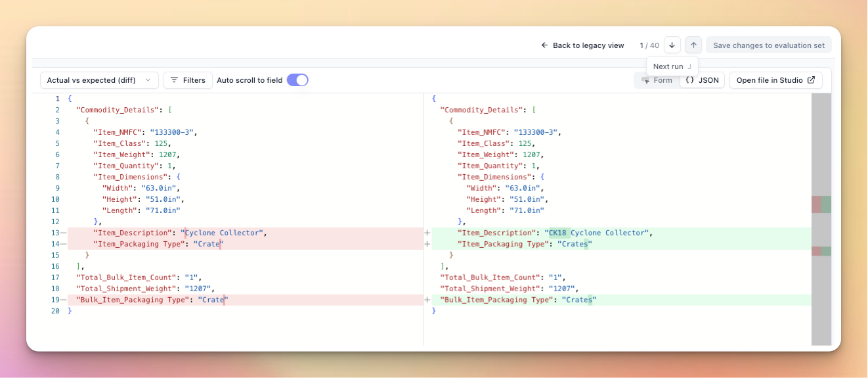Click minus marker at line 19
Screen dimensions: 868x378
(x=64, y=300)
